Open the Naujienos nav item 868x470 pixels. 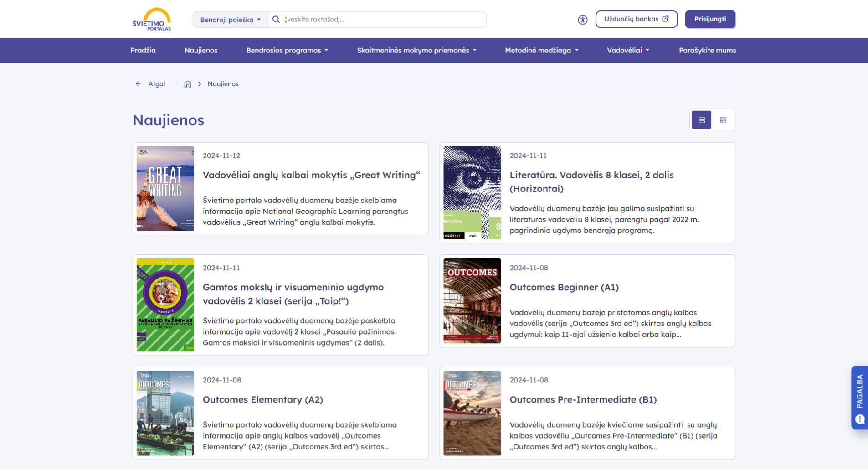pyautogui.click(x=201, y=51)
